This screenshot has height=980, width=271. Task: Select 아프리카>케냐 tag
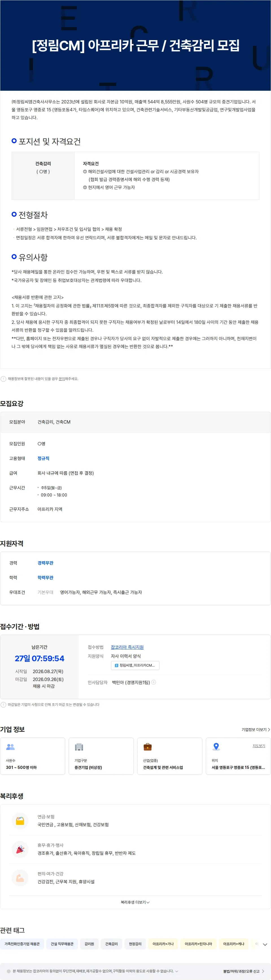[234, 944]
